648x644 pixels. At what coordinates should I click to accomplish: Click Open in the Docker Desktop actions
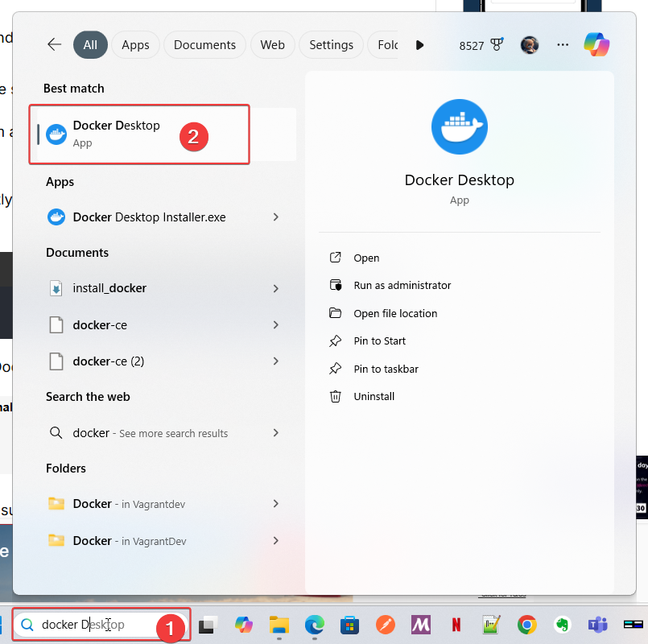click(x=366, y=258)
